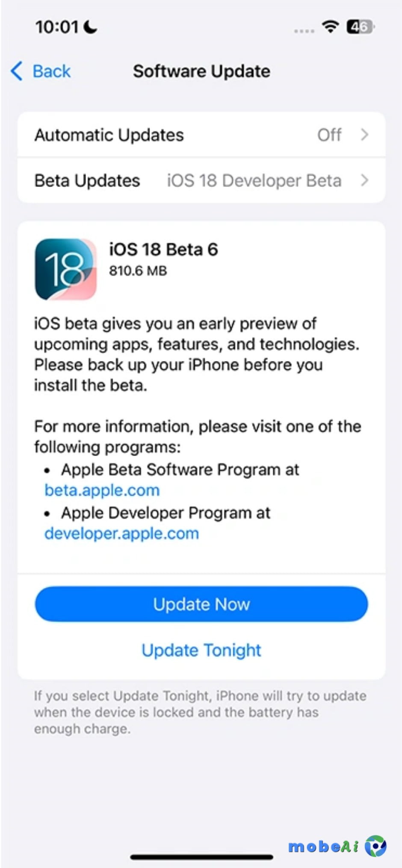Tap the home indicator bar

(201, 856)
